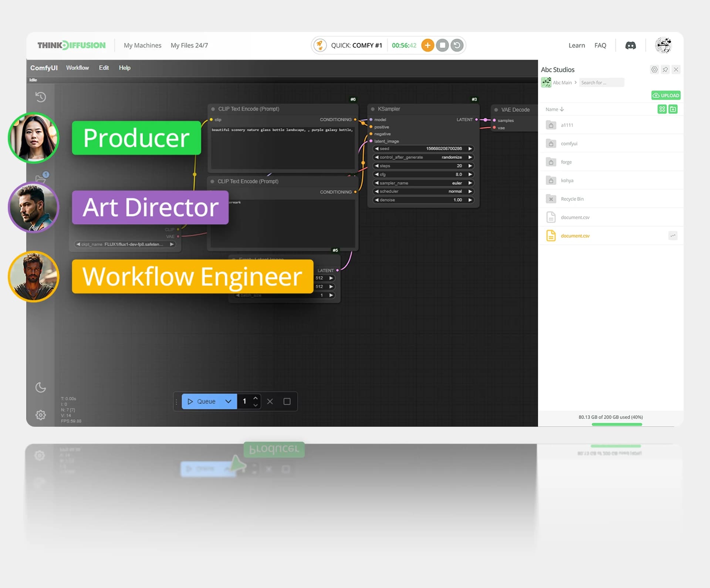The width and height of the screenshot is (710, 588).
Task: Go to My Machines
Action: [142, 45]
